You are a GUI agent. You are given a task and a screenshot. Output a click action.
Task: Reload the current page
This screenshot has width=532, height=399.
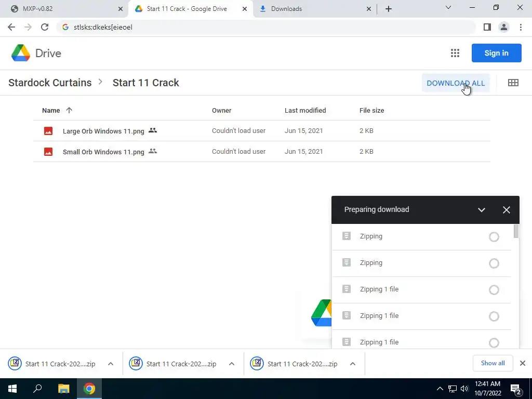45,27
